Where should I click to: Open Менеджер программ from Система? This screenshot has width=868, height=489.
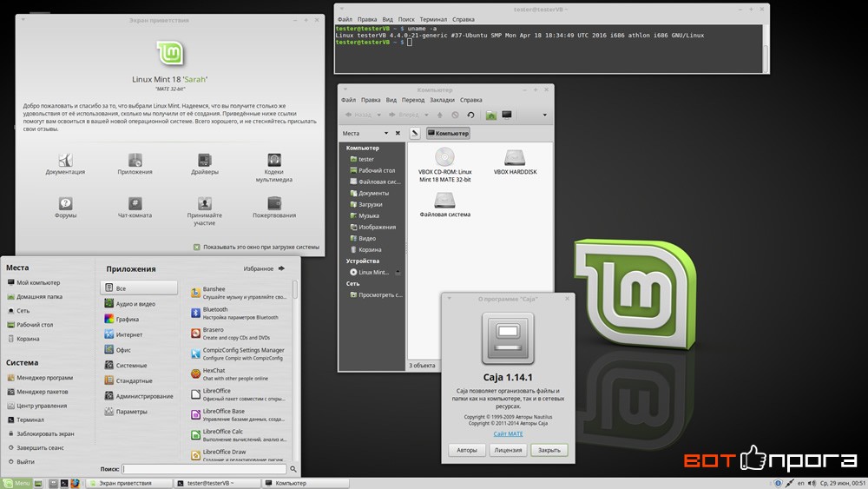coord(40,378)
